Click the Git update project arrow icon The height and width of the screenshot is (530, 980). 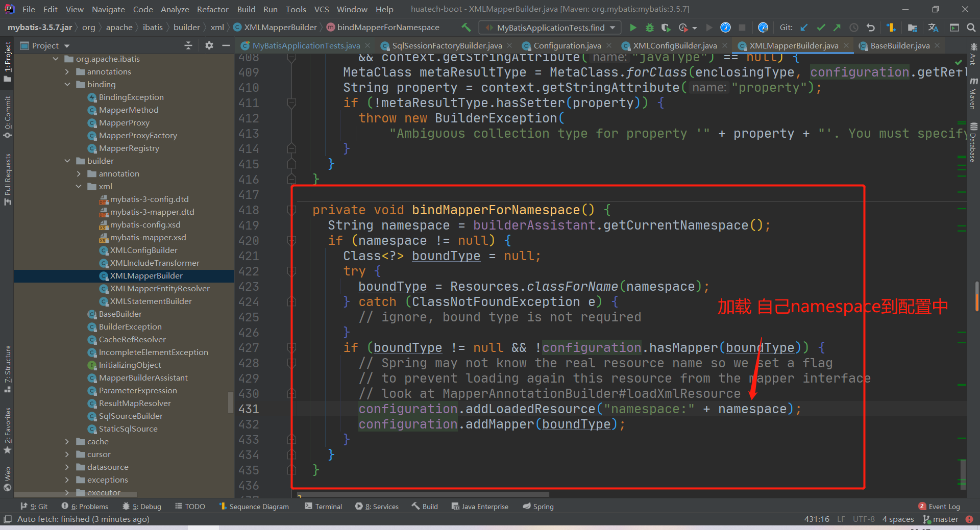(804, 28)
